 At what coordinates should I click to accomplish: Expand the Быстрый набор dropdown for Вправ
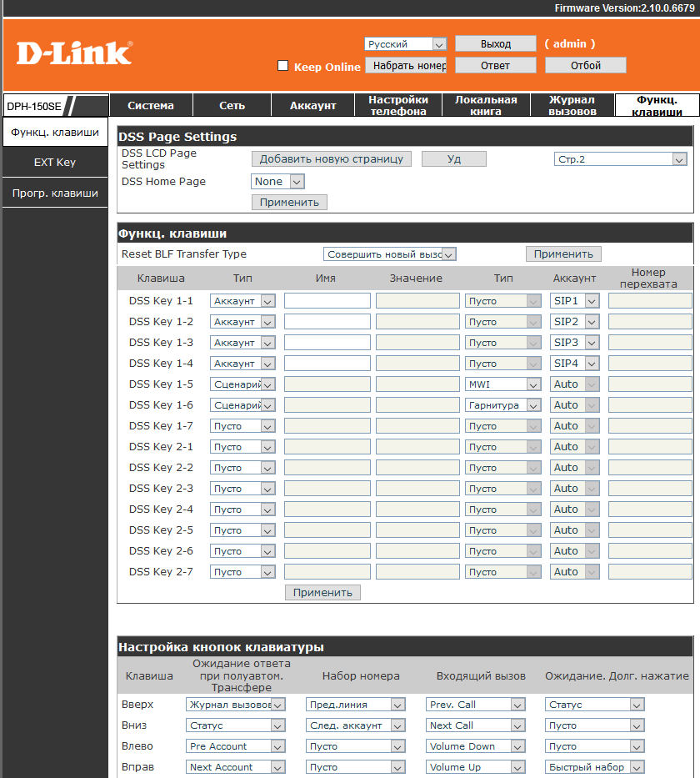coord(595,767)
